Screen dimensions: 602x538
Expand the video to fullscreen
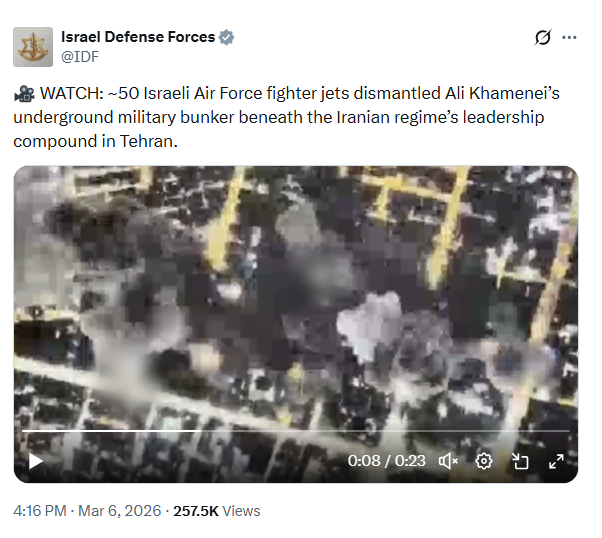tap(556, 461)
